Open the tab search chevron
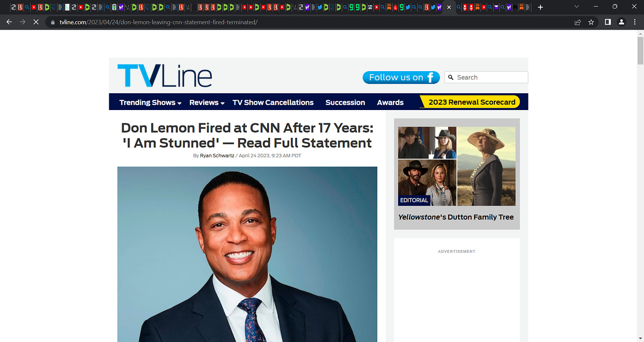Viewport: 644px width, 342px height. pyautogui.click(x=576, y=7)
